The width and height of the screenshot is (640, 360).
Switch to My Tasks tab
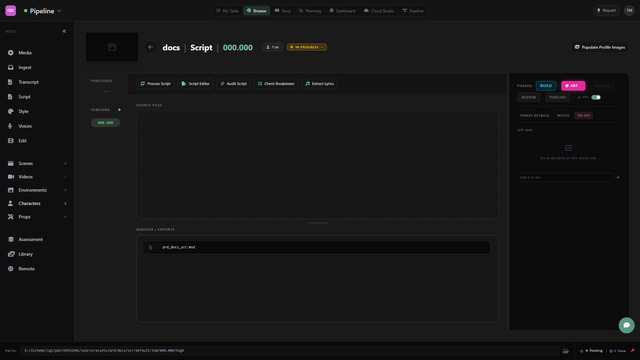click(227, 11)
